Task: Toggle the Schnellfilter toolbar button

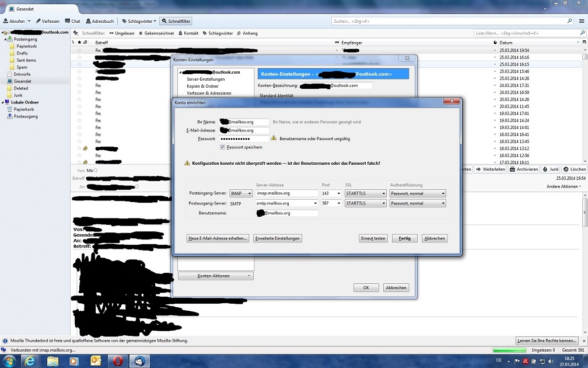Action: pyautogui.click(x=176, y=21)
